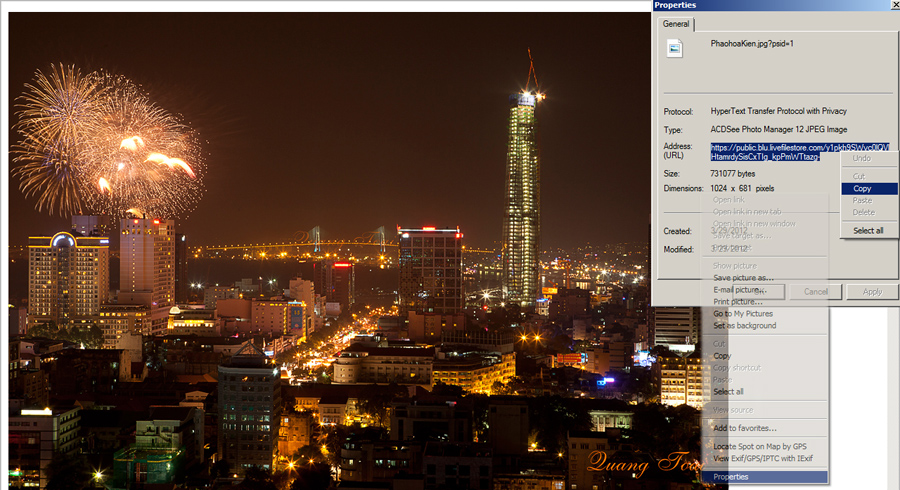
Task: Select the highlighted Properties menu item
Action: click(x=730, y=477)
